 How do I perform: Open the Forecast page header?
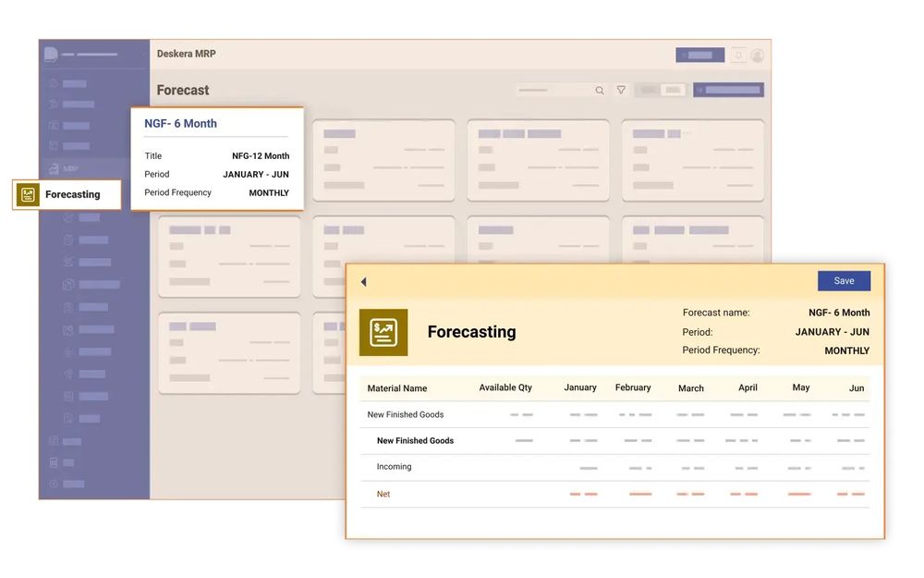tap(182, 90)
